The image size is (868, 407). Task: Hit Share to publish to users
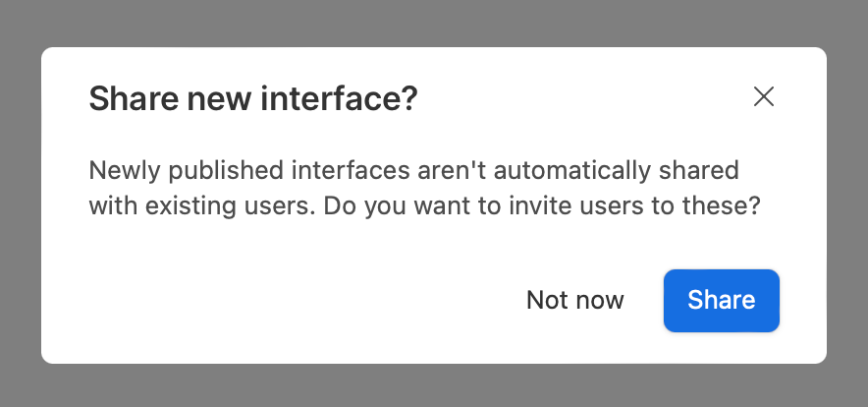click(x=722, y=301)
